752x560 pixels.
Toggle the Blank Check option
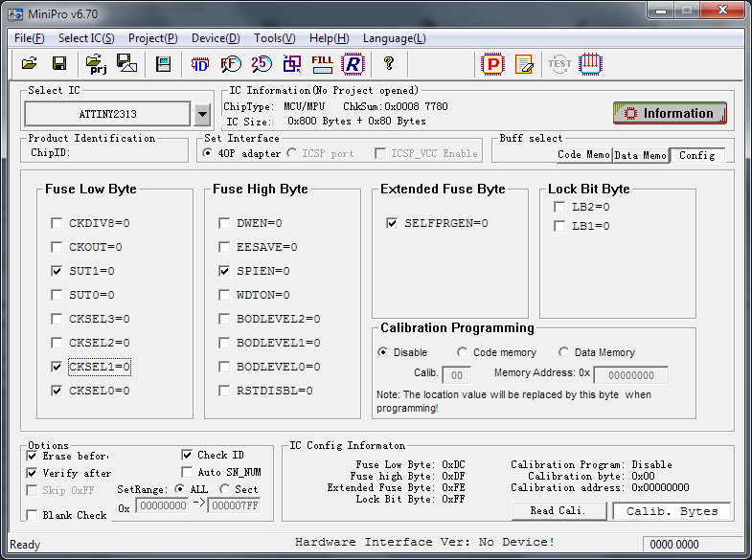tap(33, 515)
